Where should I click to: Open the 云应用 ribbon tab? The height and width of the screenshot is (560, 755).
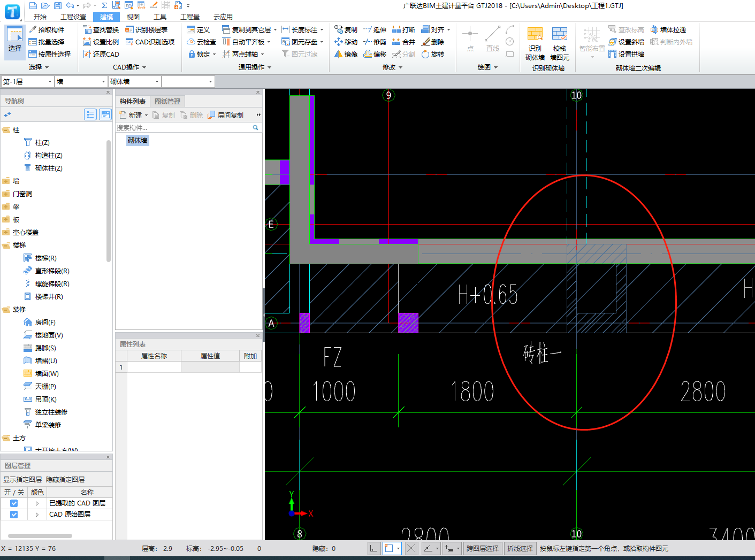click(x=223, y=17)
